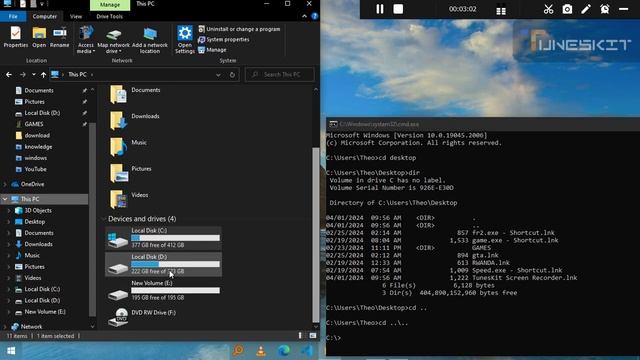Expand the OneDrive tree node

tap(5, 184)
